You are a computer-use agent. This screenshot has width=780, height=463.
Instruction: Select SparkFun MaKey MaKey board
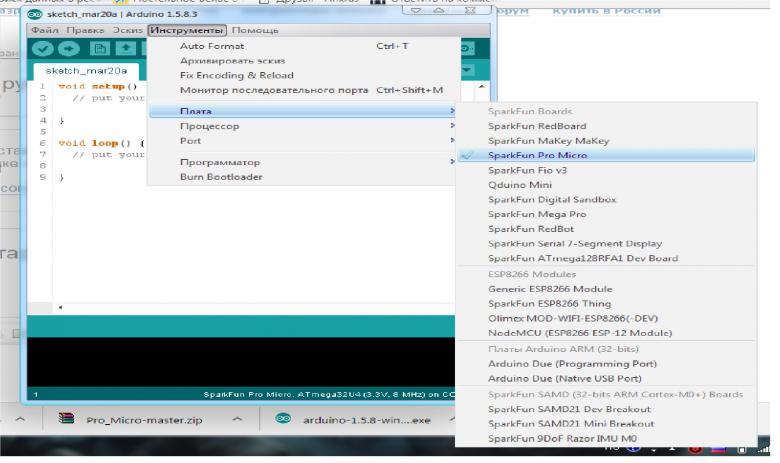[606, 141]
